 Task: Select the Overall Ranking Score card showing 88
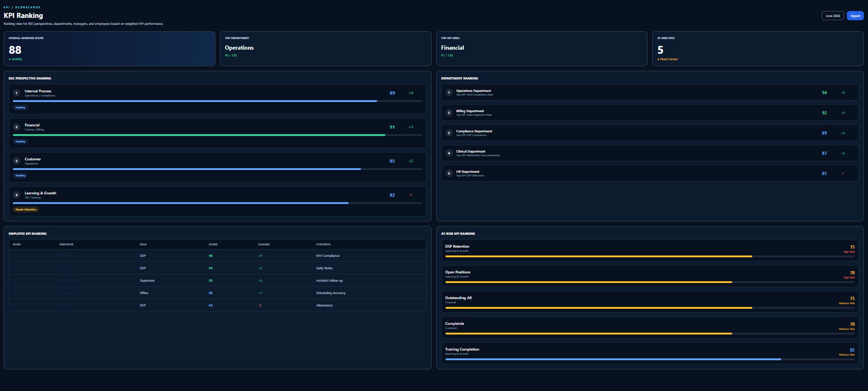pos(109,49)
